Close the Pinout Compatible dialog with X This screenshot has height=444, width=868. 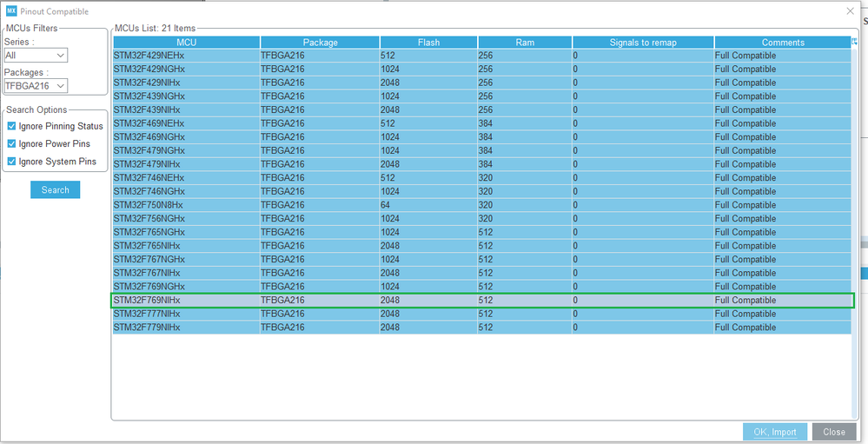[851, 11]
